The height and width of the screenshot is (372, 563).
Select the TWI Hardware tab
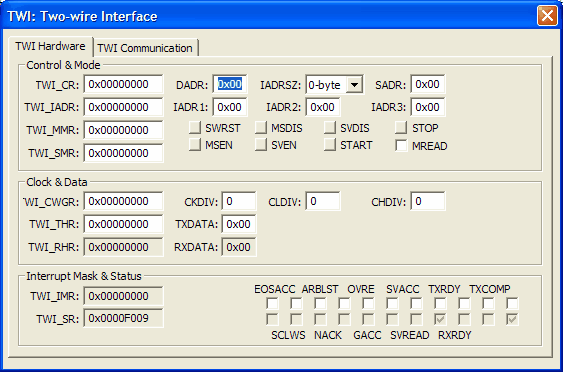click(50, 46)
